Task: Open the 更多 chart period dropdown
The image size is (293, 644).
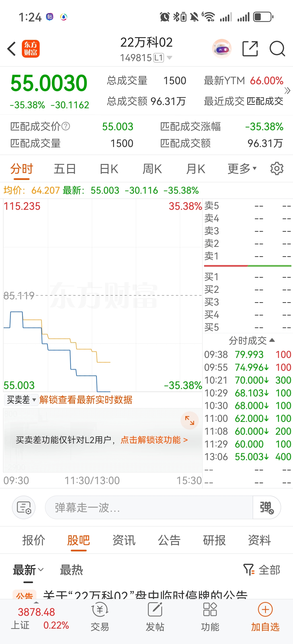Action: coord(242,168)
